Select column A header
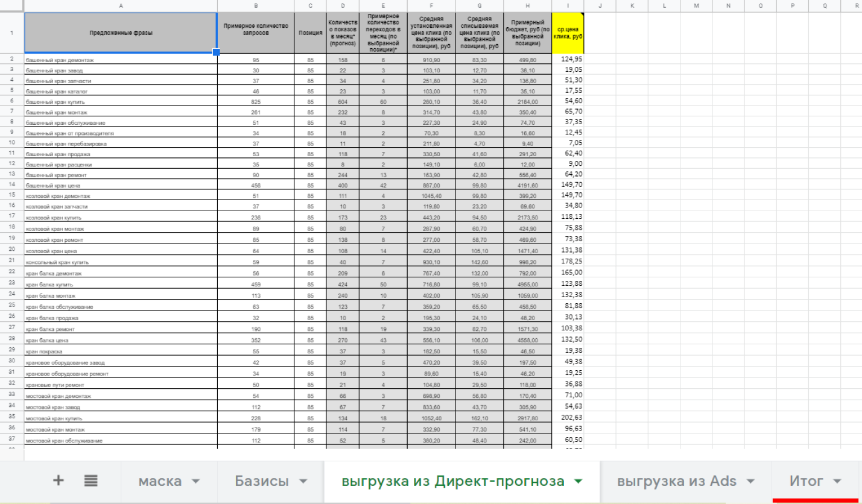 121,5
